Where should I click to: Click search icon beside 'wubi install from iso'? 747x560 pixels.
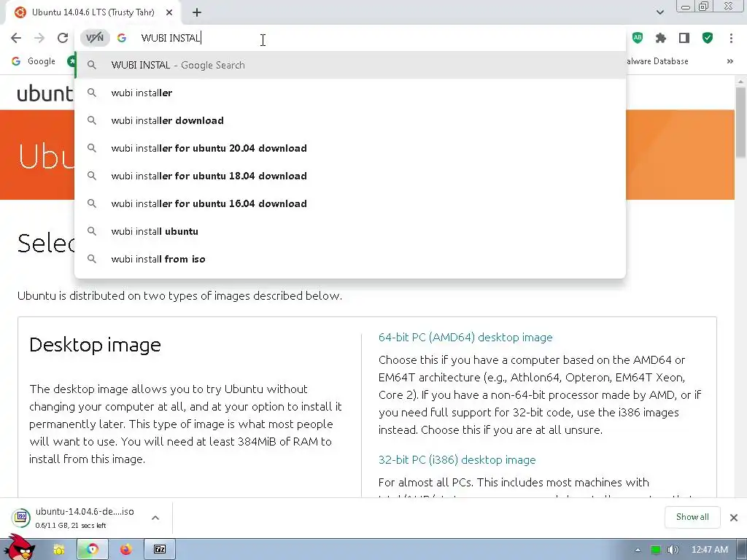(x=92, y=259)
